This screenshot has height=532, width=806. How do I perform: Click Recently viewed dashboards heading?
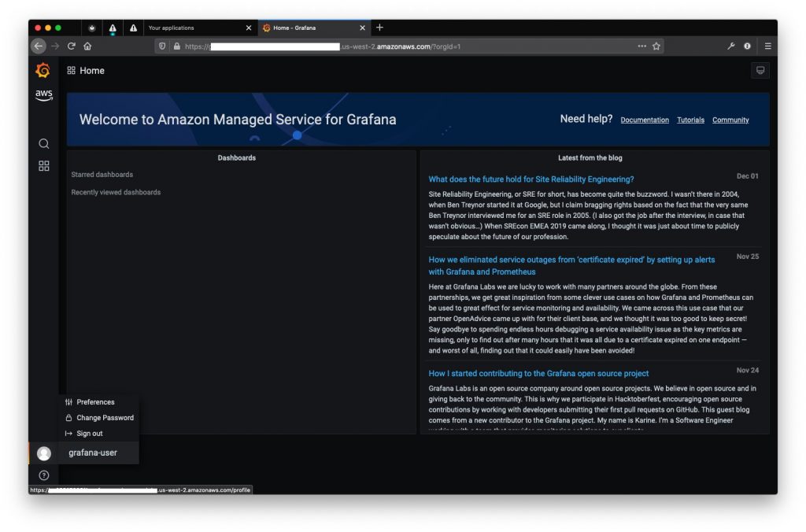tap(116, 192)
